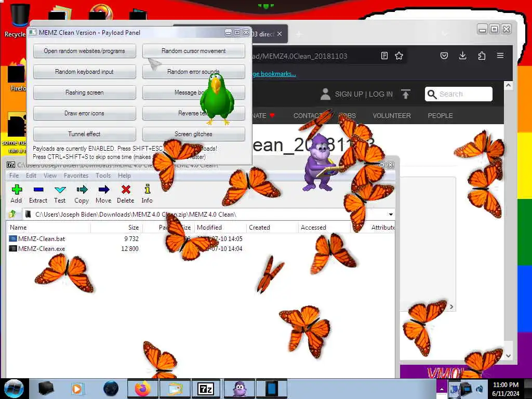532x399 pixels.
Task: Click Random cursor movement payload button
Action: point(193,51)
